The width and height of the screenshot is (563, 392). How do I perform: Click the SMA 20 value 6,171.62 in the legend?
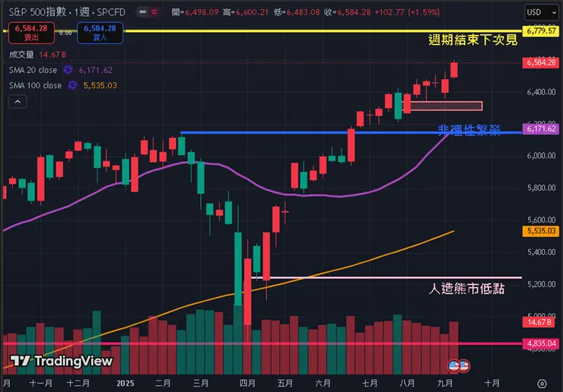(96, 70)
